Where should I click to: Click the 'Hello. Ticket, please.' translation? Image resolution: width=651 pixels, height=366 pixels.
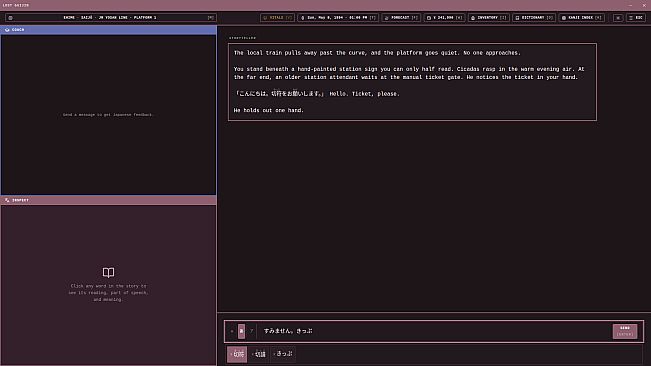point(365,94)
